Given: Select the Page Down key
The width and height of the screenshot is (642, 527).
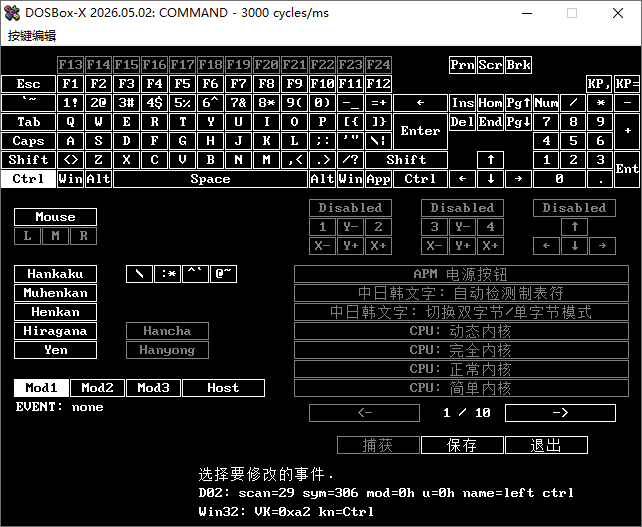Looking at the screenshot, I should point(518,122).
